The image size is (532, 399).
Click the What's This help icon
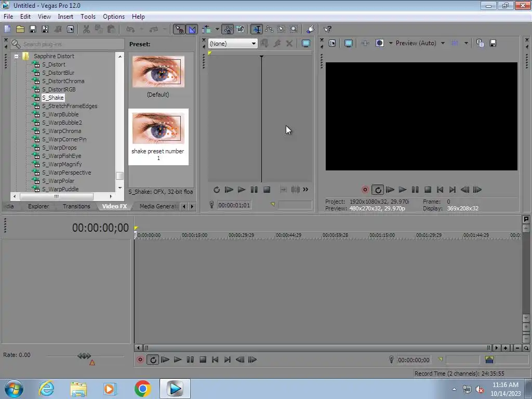coord(327,30)
